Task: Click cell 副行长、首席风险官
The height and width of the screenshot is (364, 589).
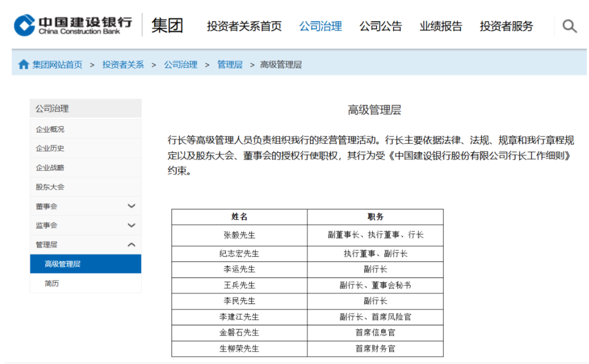Action: point(375,317)
